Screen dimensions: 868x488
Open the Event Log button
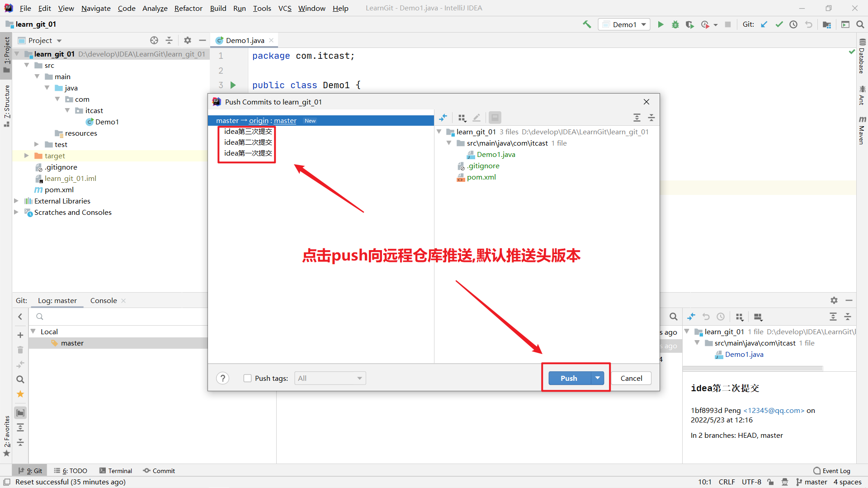(x=832, y=471)
